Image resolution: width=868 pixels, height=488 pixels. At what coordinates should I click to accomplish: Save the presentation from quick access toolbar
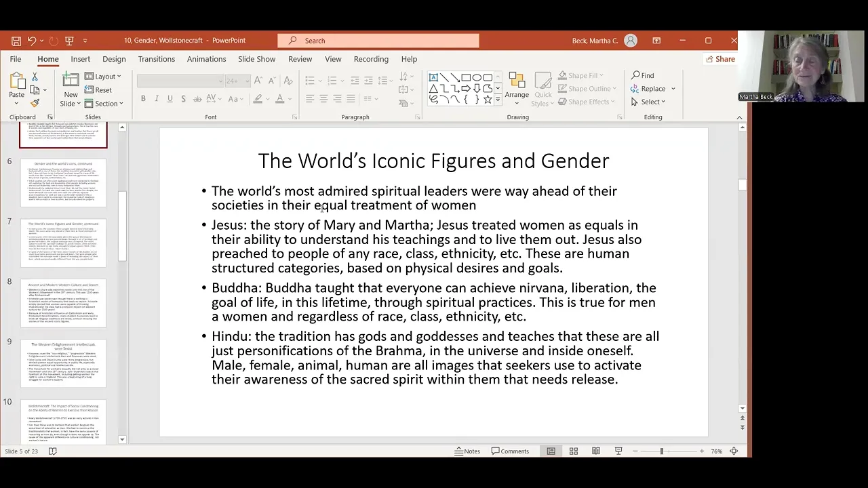click(x=16, y=41)
